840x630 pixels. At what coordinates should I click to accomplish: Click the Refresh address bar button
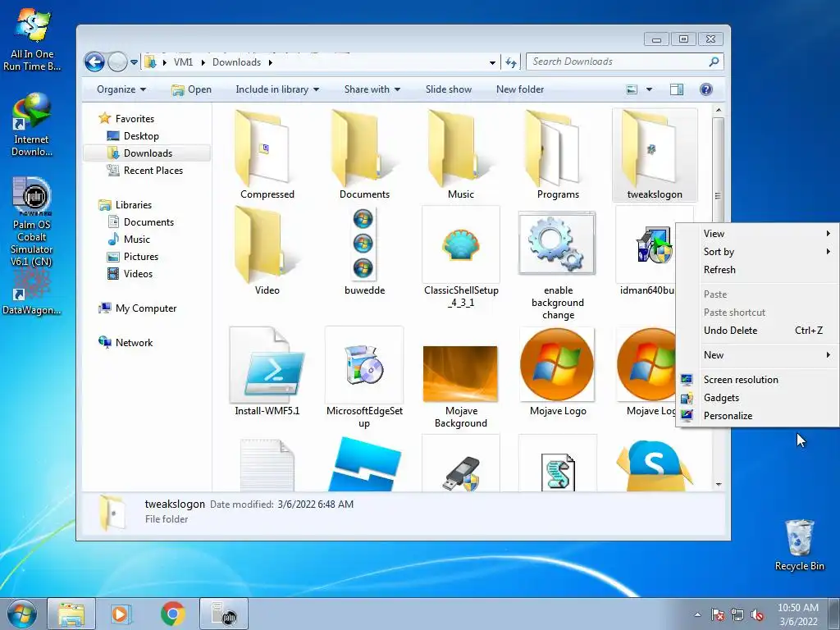click(x=511, y=62)
